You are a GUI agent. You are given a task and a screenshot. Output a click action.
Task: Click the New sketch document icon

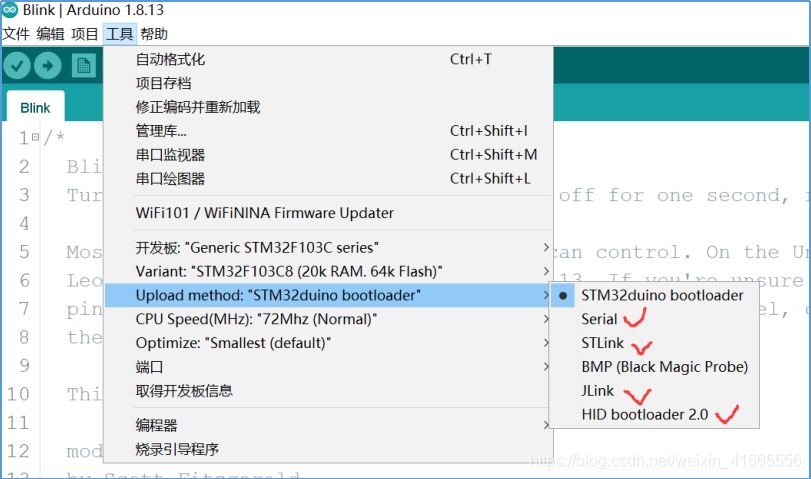point(84,66)
